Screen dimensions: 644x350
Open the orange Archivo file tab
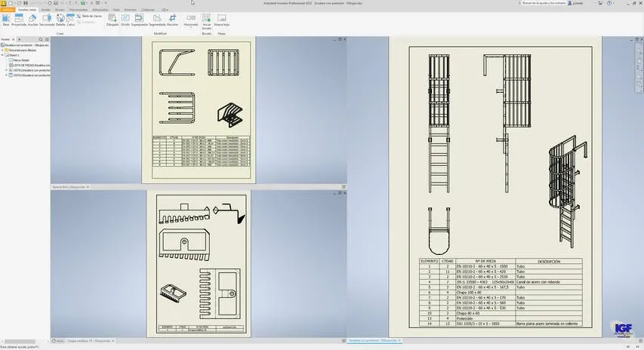point(8,10)
